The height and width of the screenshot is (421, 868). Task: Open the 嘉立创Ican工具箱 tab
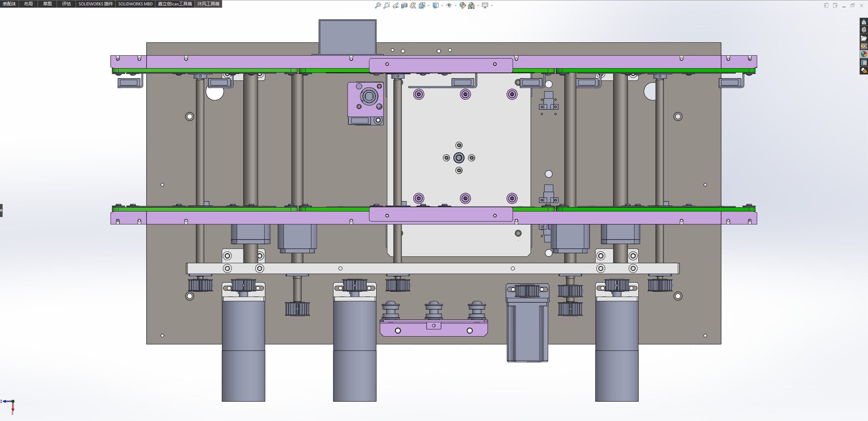coord(175,4)
